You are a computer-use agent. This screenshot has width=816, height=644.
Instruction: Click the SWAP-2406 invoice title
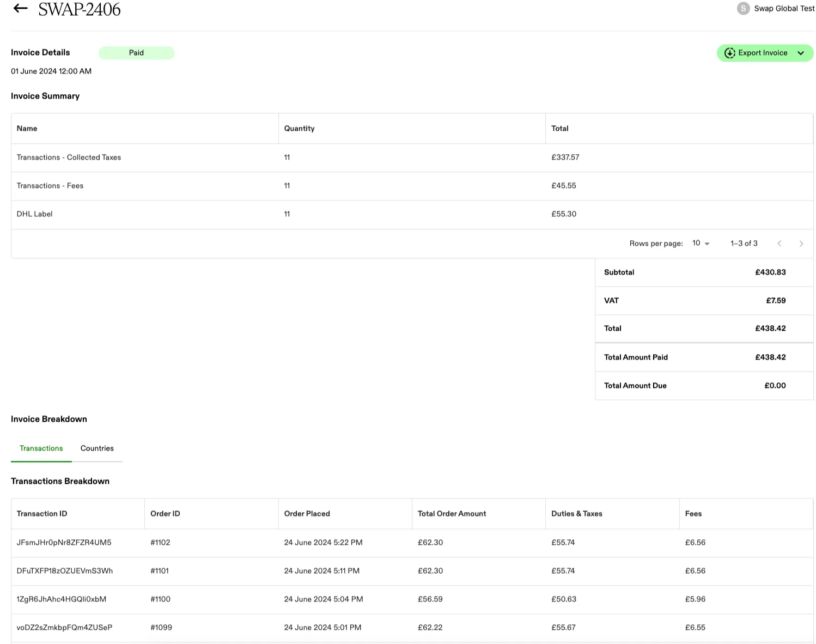[x=80, y=9]
